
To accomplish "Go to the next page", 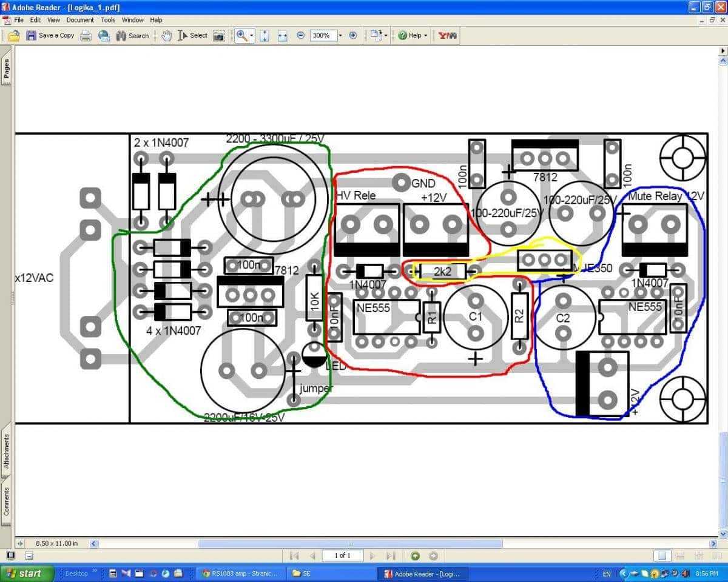I will point(372,555).
